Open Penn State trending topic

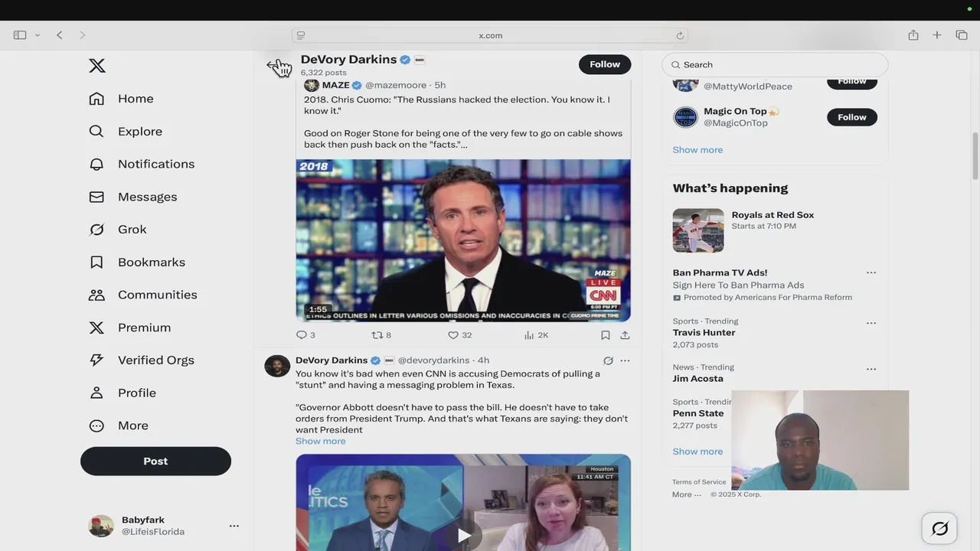click(697, 413)
